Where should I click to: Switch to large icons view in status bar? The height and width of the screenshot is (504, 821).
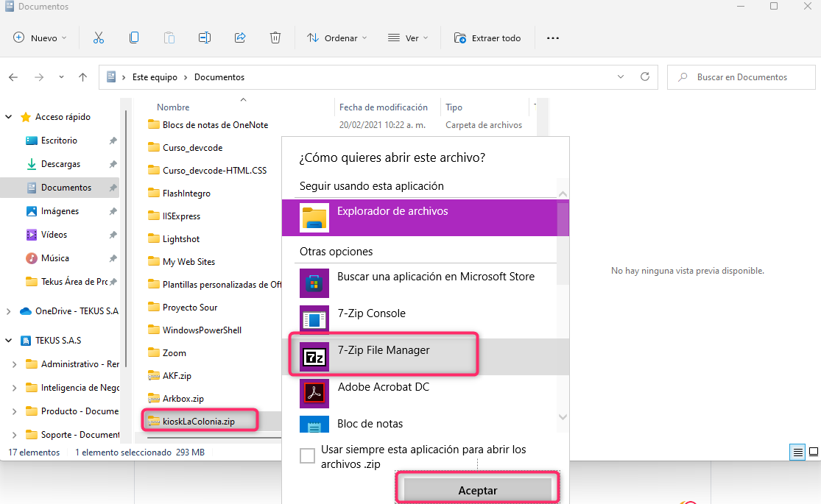coord(814,451)
